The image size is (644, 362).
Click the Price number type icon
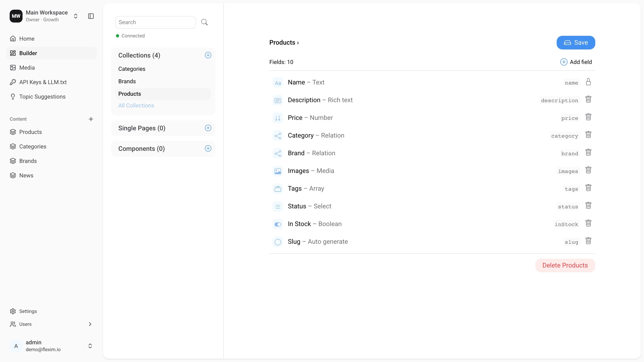pos(278,118)
